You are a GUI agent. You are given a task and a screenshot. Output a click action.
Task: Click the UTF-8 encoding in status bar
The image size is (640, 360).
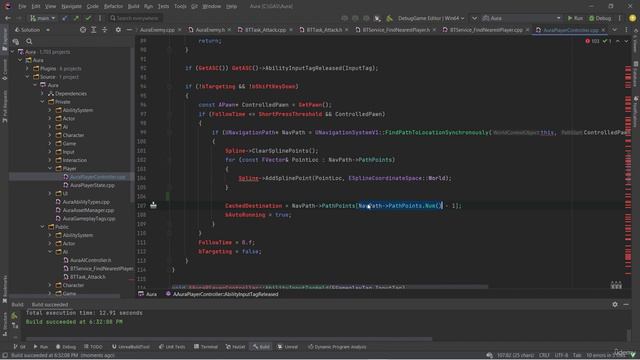point(561,355)
